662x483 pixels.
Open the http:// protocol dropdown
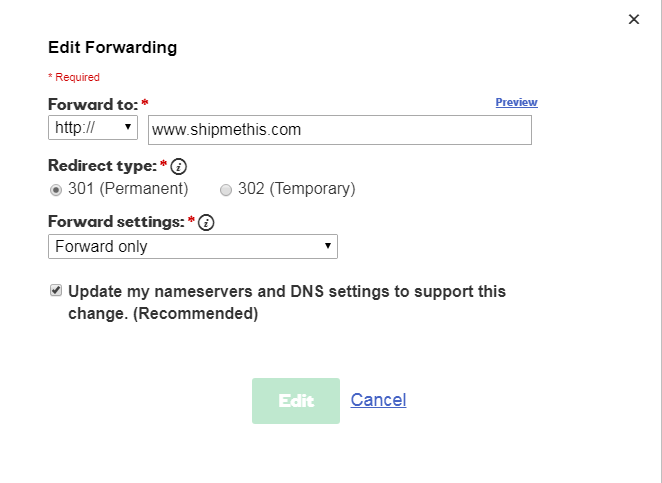point(92,128)
